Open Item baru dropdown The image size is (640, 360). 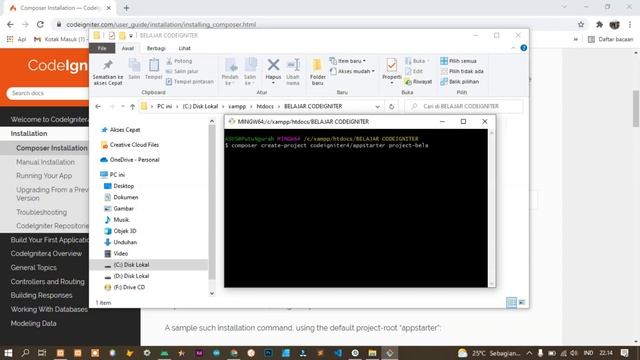click(x=347, y=61)
